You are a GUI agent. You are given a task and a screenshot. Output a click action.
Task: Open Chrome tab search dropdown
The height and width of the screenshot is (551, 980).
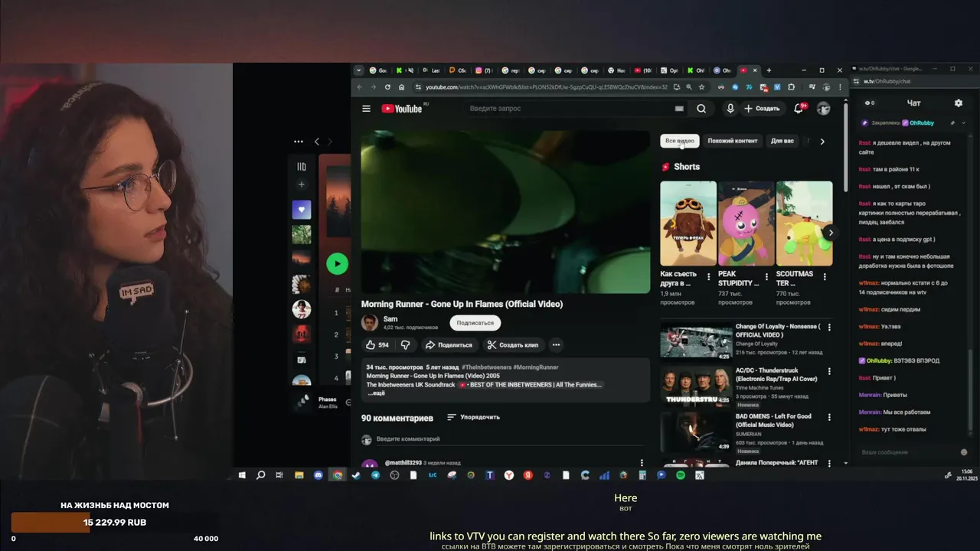coord(358,70)
